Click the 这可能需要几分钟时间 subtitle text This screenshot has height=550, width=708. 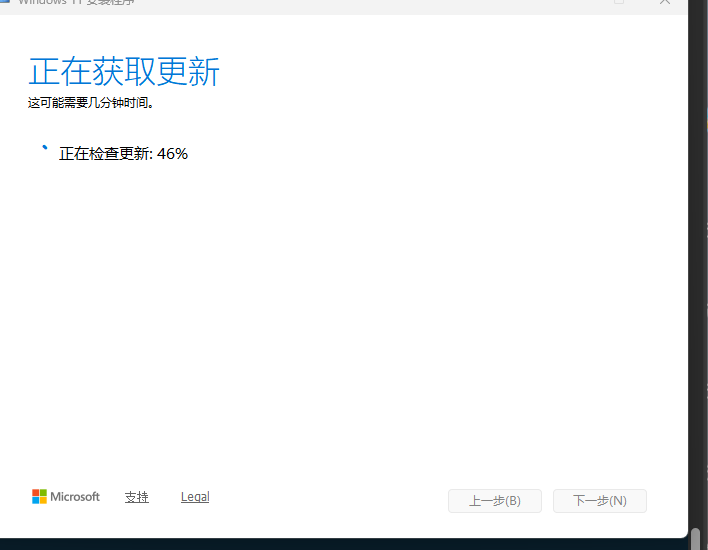click(91, 103)
